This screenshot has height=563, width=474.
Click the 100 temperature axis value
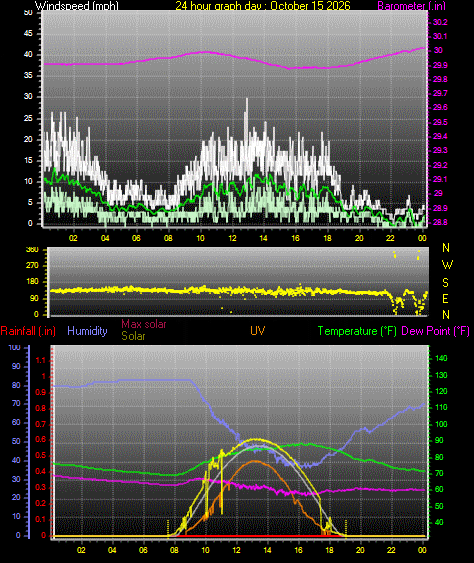441,424
